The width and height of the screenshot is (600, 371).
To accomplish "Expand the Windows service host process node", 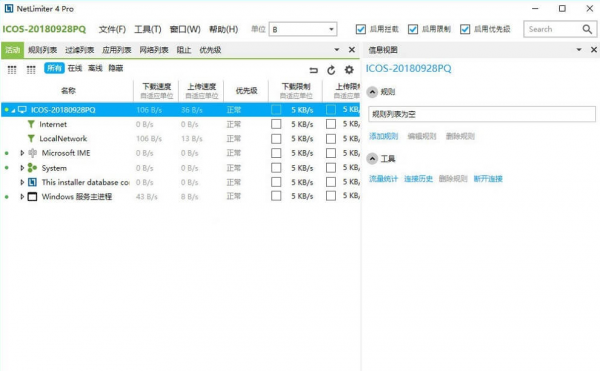I will (22, 197).
